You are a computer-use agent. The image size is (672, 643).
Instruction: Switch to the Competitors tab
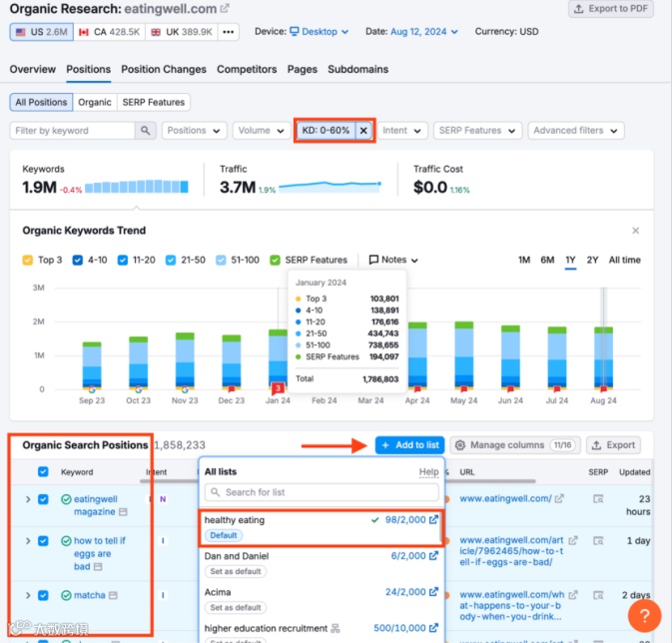coord(247,70)
